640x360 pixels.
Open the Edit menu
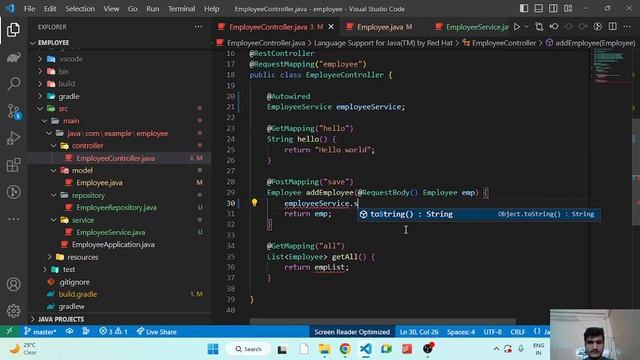(x=50, y=9)
